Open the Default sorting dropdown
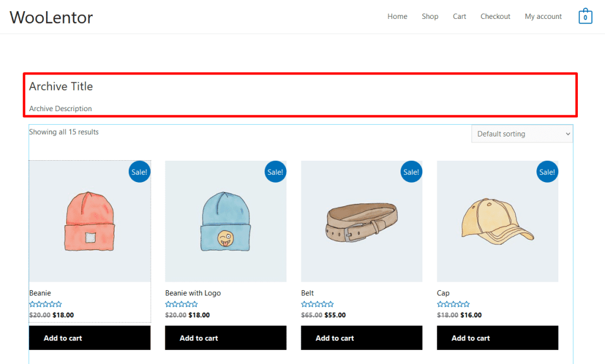Image resolution: width=605 pixels, height=364 pixels. coord(522,134)
